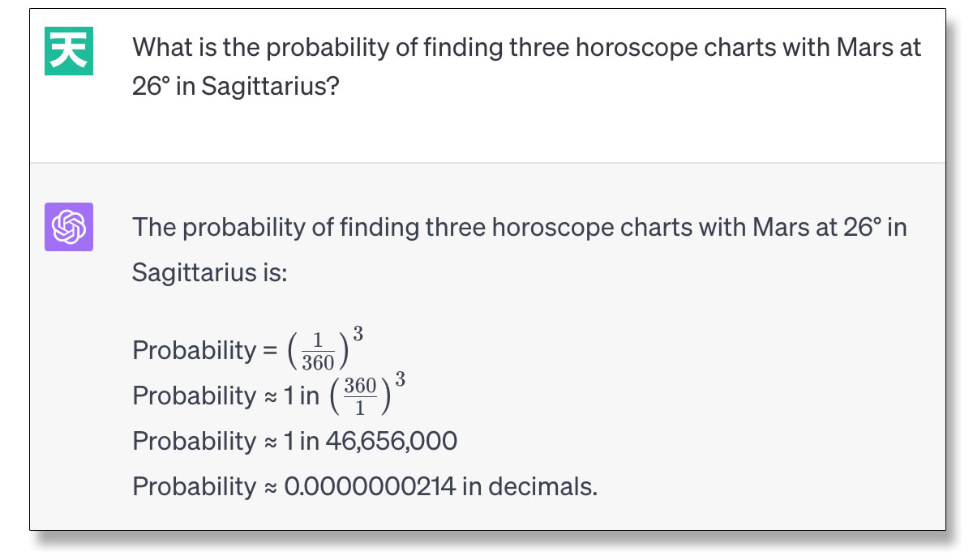Image resolution: width=973 pixels, height=560 pixels.
Task: Click the fraction 1 over 360 formula
Action: (x=318, y=350)
